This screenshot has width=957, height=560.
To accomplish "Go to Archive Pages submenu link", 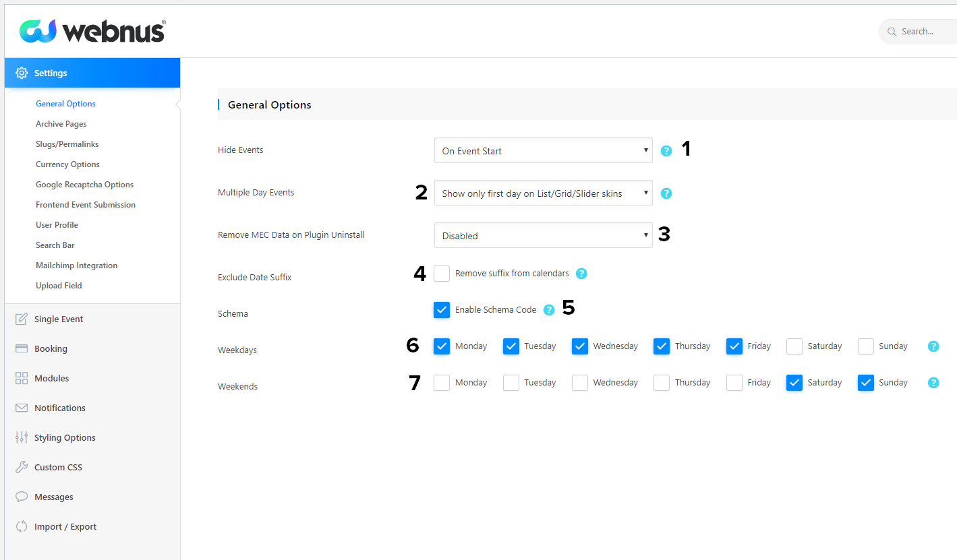I will click(x=61, y=124).
